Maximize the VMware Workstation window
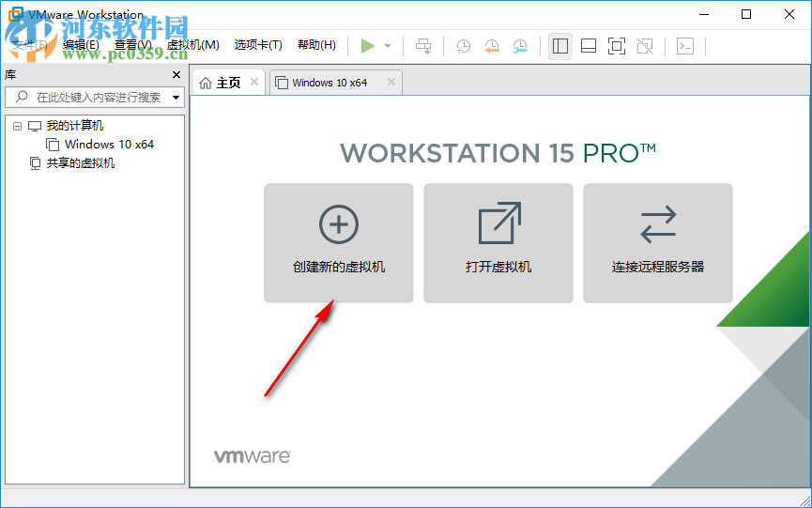 [746, 14]
